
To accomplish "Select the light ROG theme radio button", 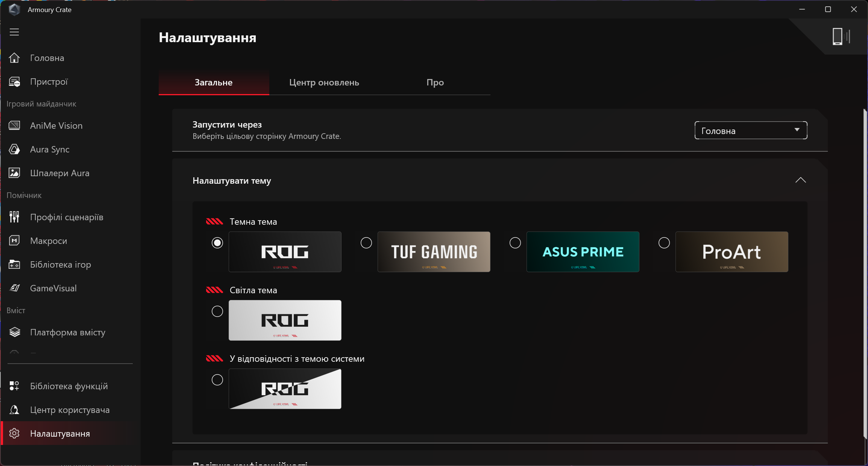I will tap(217, 311).
